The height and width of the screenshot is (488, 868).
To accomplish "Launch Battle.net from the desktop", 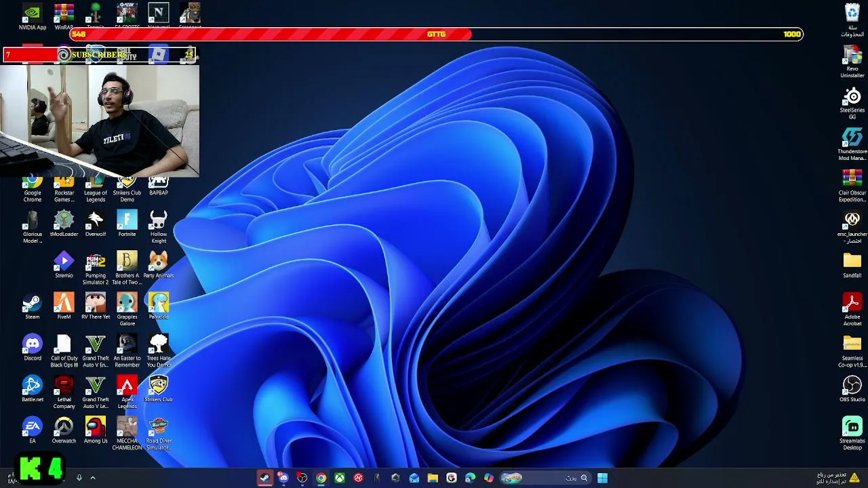I will pos(32,389).
